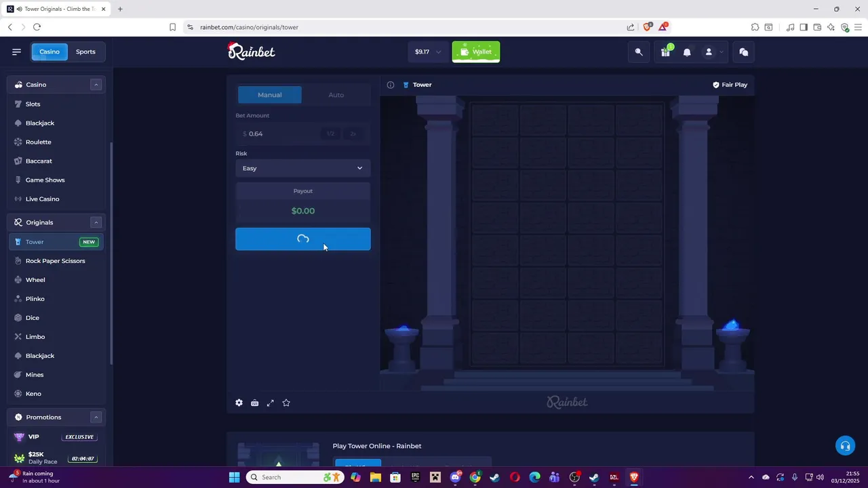Show hidden system tray icons chevron

(x=751, y=477)
